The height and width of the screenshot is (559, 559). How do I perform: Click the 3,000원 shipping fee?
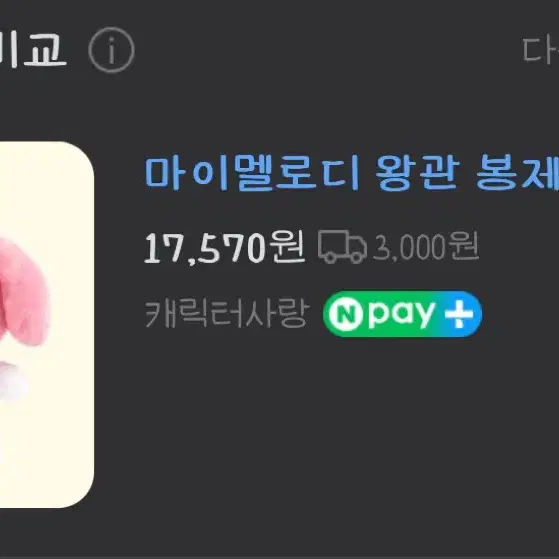coord(426,246)
